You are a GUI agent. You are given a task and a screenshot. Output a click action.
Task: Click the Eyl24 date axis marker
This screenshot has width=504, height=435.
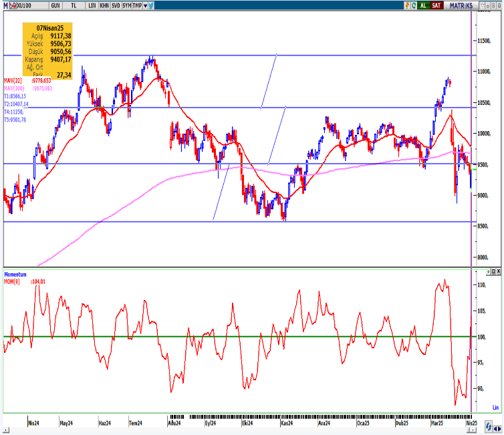[211, 423]
